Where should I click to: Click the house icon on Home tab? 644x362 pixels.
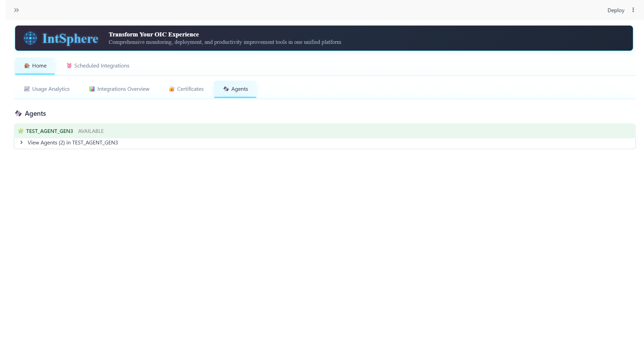27,66
